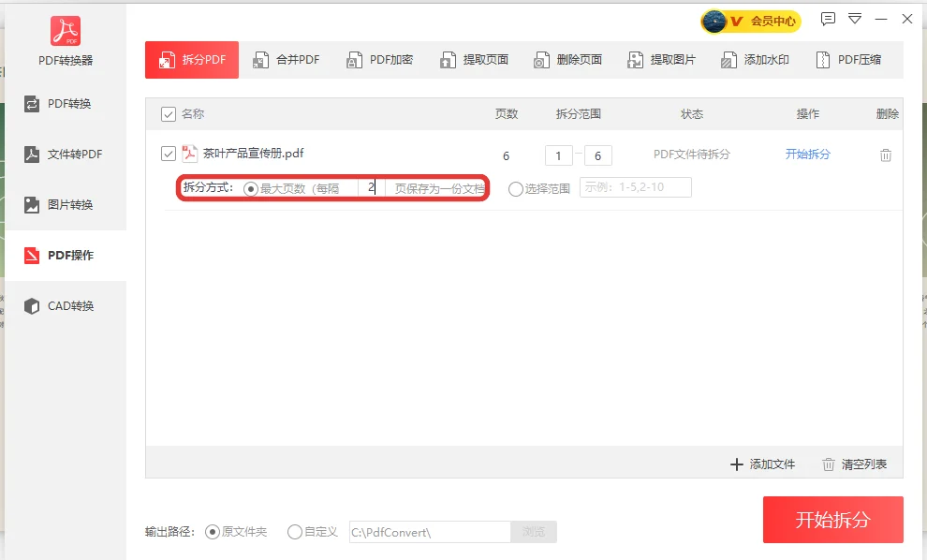Click the range example input 示例: 1-5,2-10
The image size is (927, 560).
636,187
